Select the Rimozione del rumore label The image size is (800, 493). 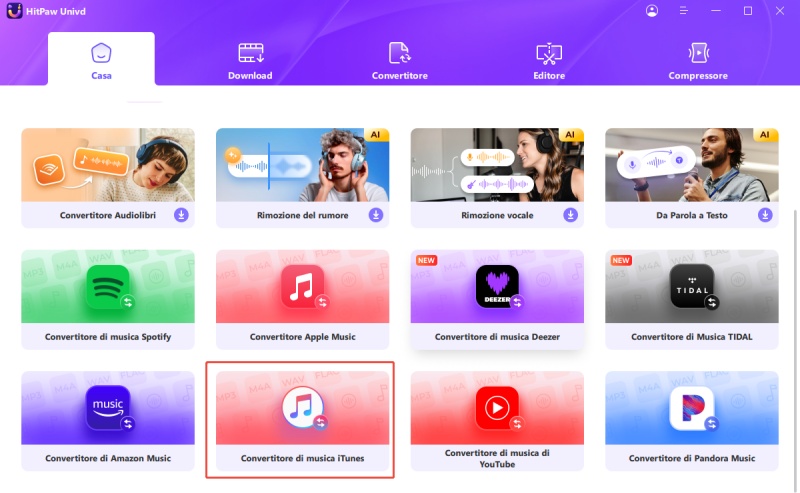303,215
